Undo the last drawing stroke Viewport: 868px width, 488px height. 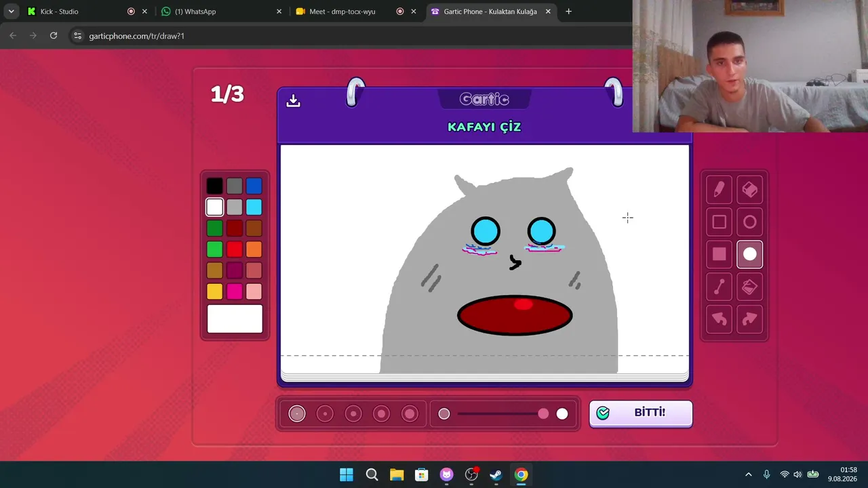719,319
